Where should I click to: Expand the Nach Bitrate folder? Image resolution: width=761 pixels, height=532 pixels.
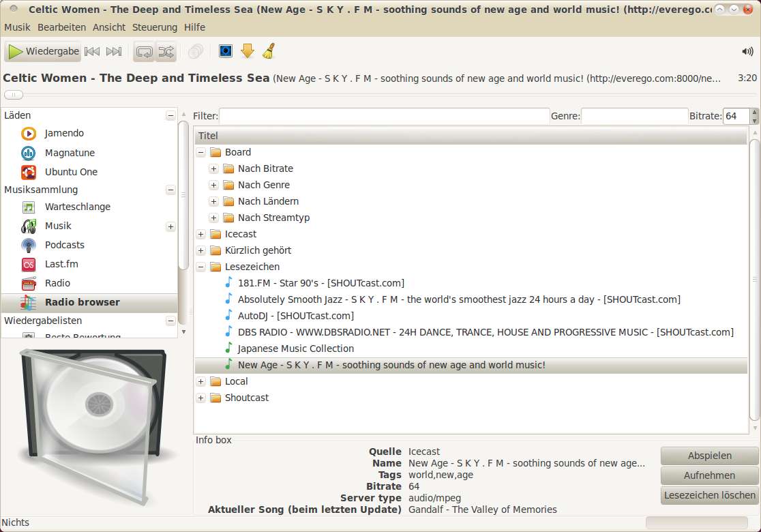click(213, 169)
